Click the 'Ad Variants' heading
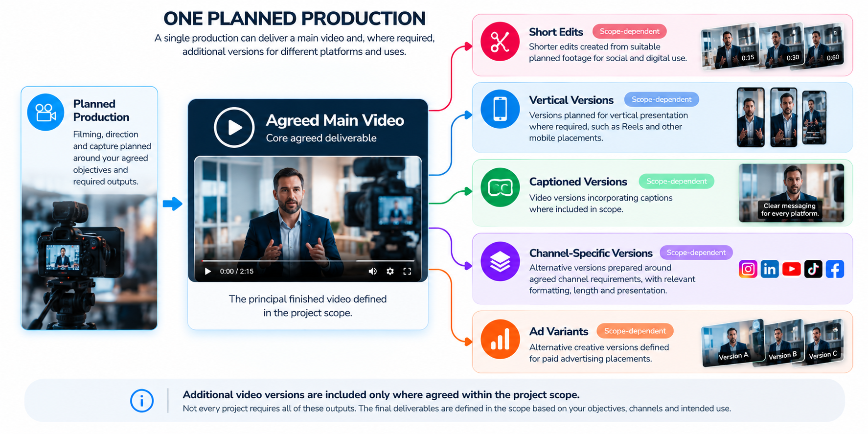 click(558, 331)
